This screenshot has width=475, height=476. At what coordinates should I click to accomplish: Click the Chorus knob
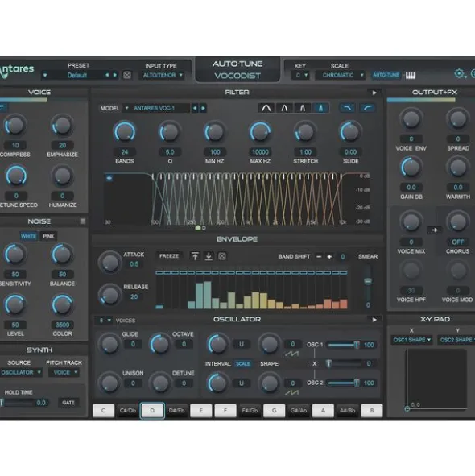pyautogui.click(x=458, y=222)
